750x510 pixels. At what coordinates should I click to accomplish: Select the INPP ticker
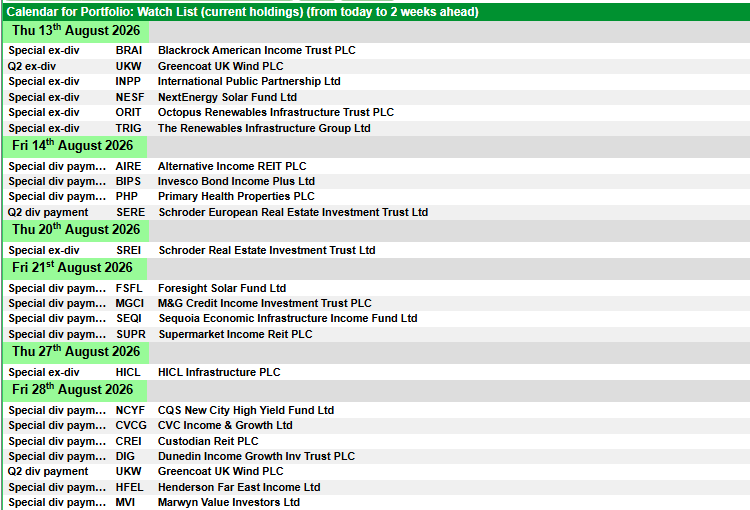pyautogui.click(x=128, y=81)
